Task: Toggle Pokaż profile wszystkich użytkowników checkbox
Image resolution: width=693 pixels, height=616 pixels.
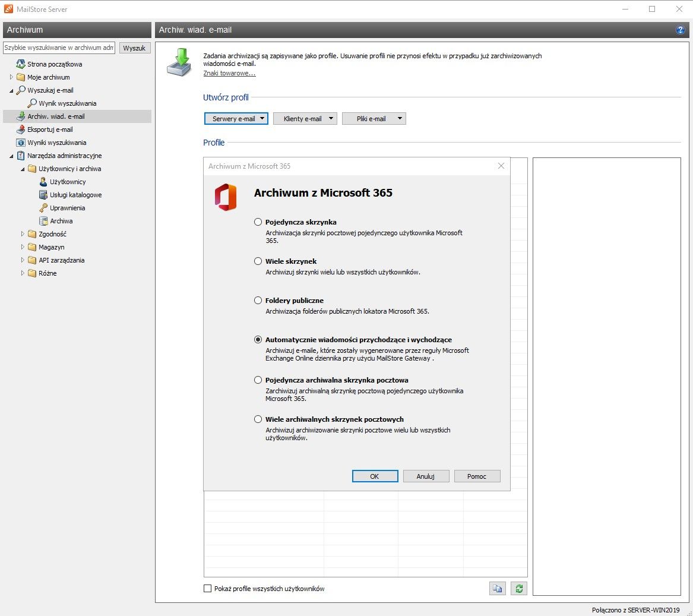Action: click(x=207, y=589)
